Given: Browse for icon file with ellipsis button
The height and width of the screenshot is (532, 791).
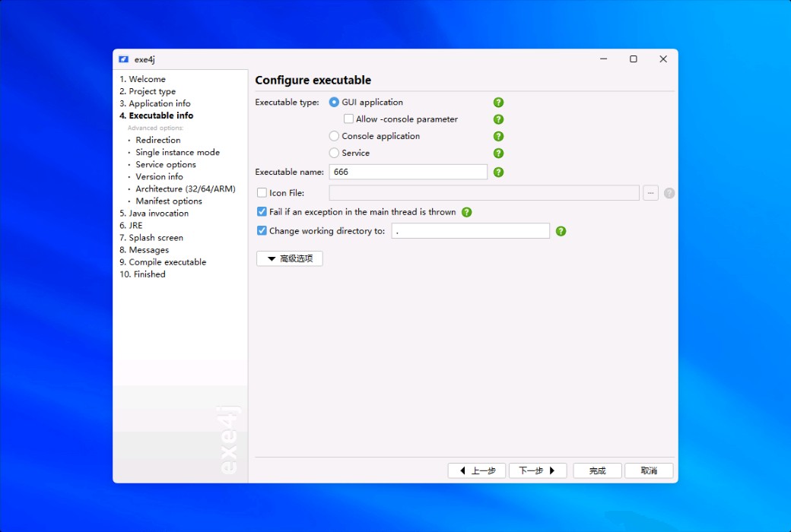Looking at the screenshot, I should coord(650,193).
